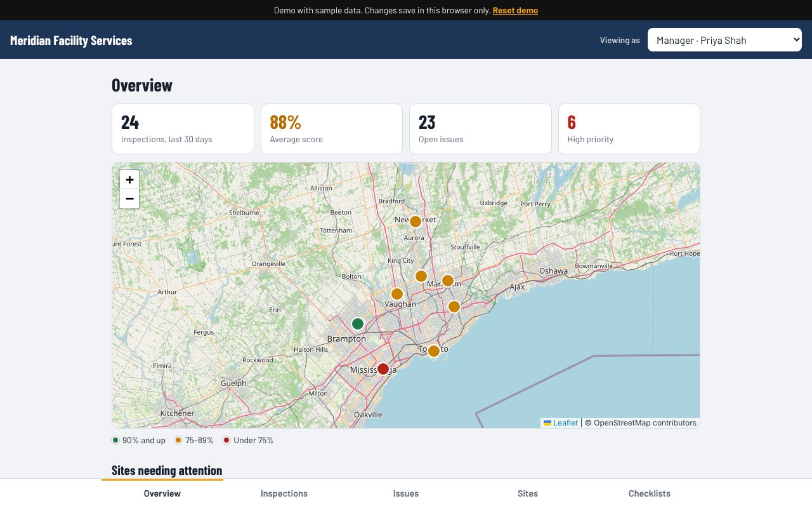Click the Sites needing attention heading
812x508 pixels.
167,471
